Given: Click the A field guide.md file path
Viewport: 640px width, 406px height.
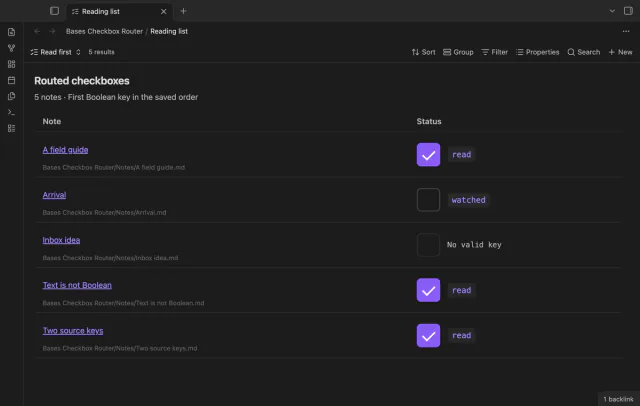Looking at the screenshot, I should [113, 168].
